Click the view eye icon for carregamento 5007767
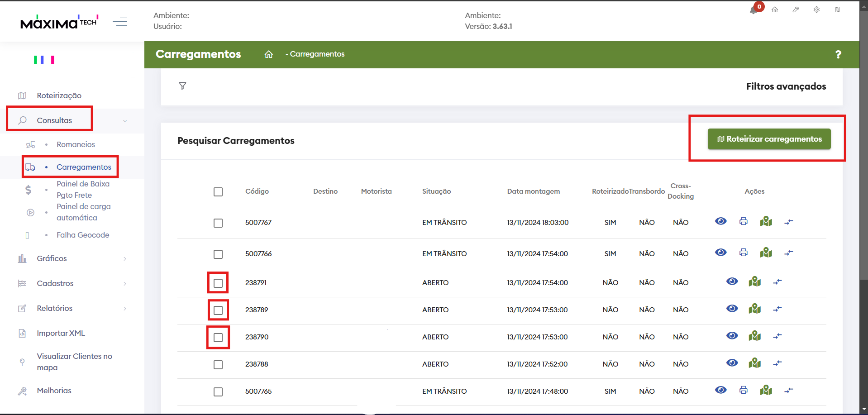The image size is (868, 415). 720,221
